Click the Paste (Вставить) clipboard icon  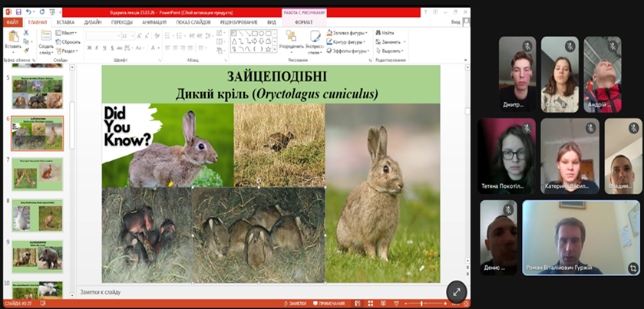pyautogui.click(x=12, y=36)
